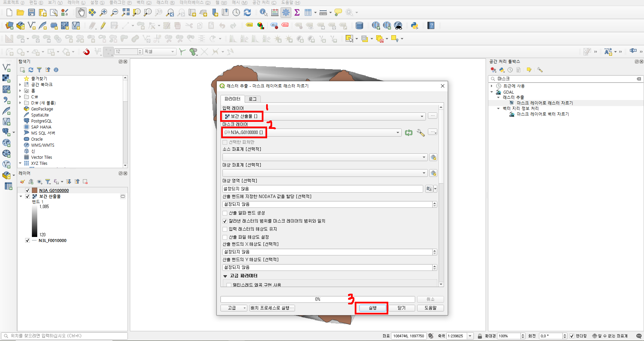Click the mask layer wrench options icon
Viewport: 644px width, 341px height.
(420, 133)
